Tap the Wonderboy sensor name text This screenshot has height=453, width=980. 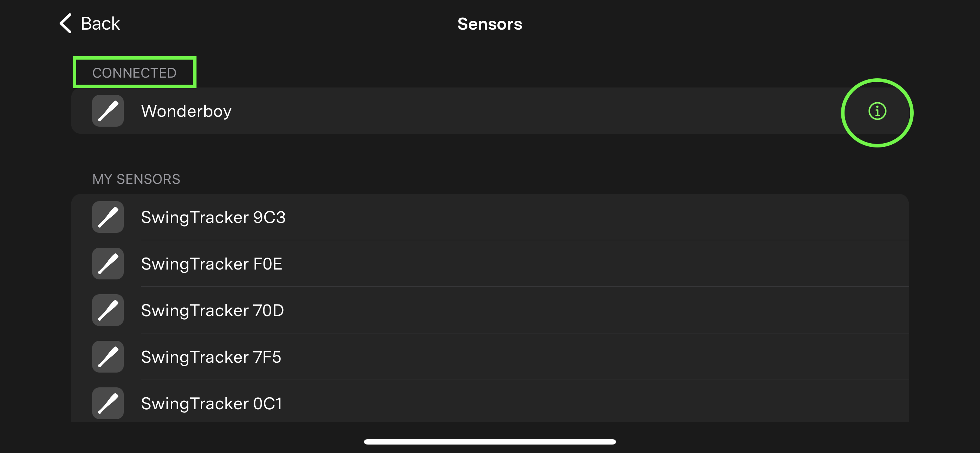[x=186, y=111]
